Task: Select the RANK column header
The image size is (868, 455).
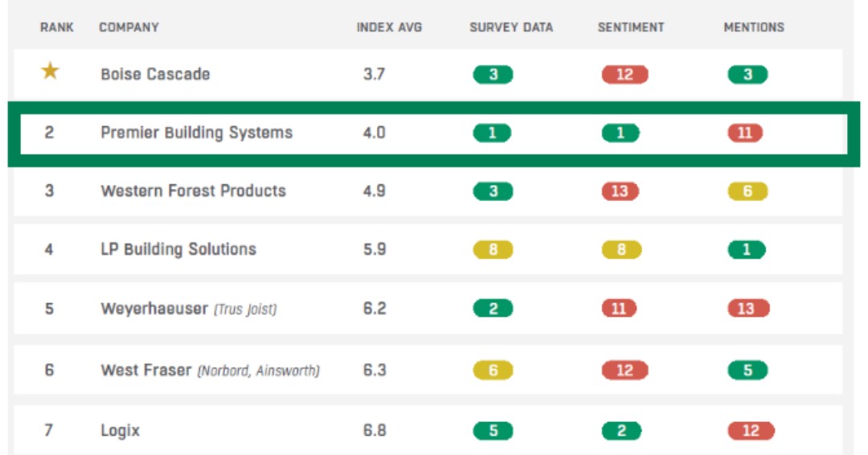Action: click(x=57, y=27)
